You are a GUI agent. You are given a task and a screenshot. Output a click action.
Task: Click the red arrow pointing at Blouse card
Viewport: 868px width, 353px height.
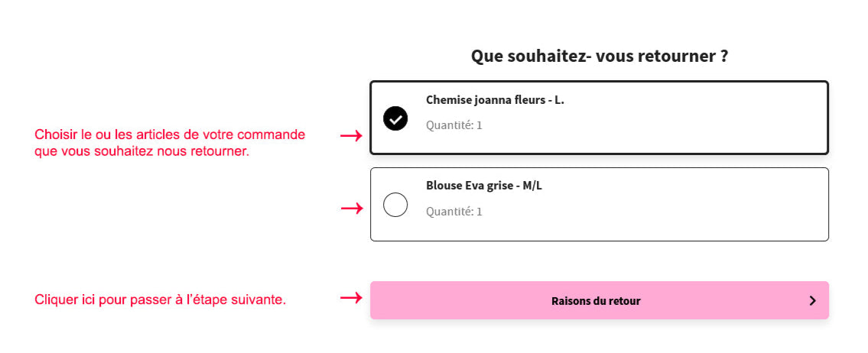[x=352, y=208]
